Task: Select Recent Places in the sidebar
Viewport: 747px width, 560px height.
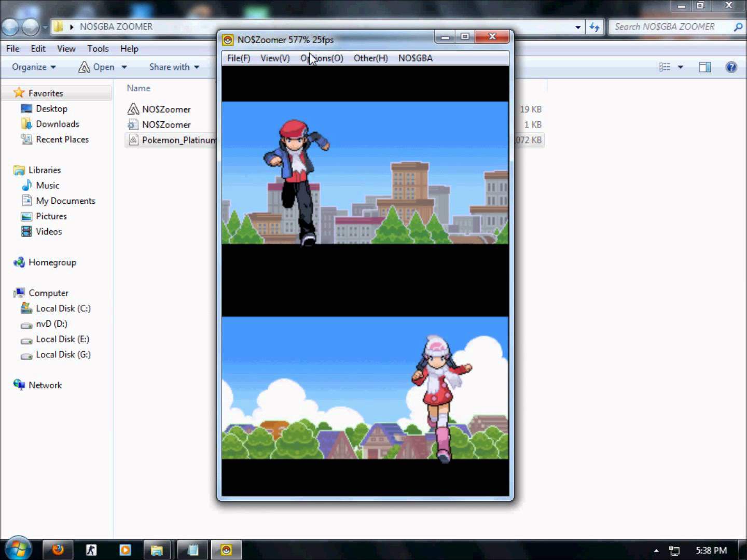Action: click(62, 139)
